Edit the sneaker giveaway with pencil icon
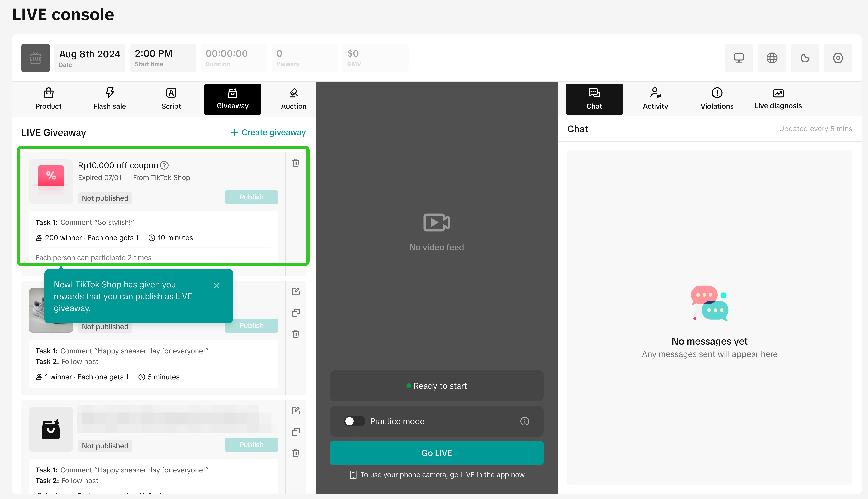 [x=296, y=292]
